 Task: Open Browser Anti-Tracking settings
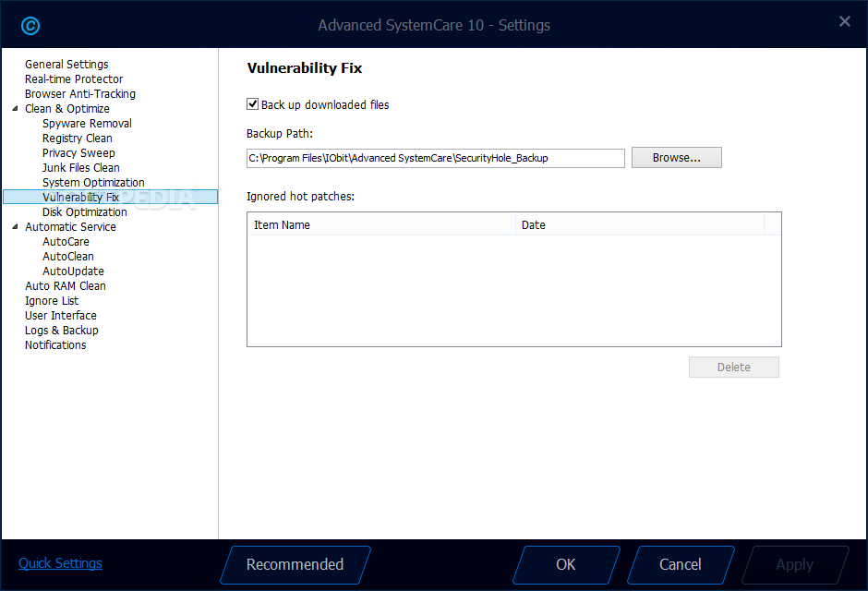pos(79,94)
